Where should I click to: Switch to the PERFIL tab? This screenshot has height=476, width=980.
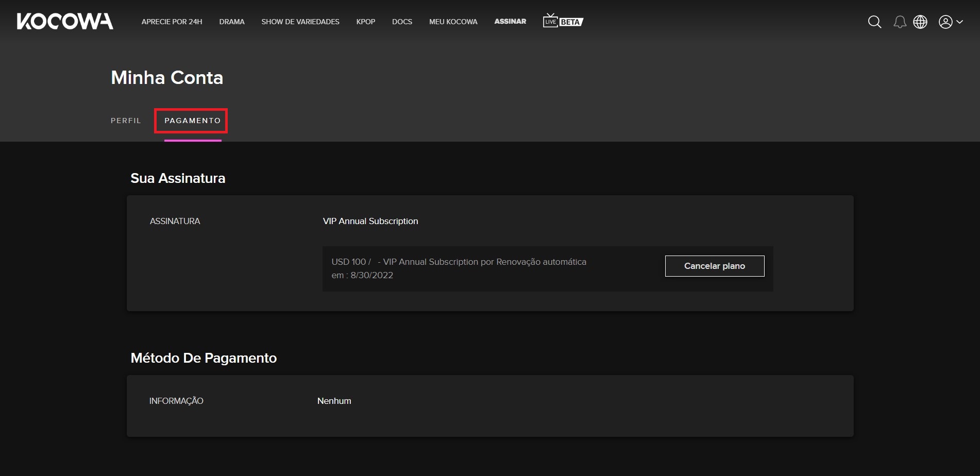click(x=126, y=121)
